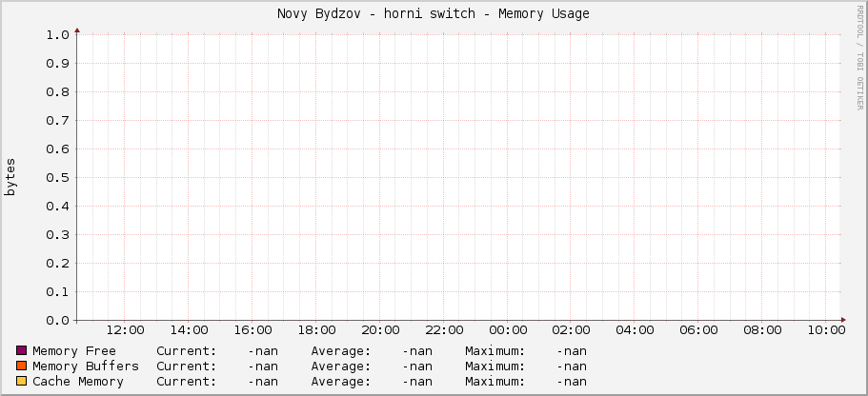Click 'Average:' label in Memory Free row

[341, 351]
